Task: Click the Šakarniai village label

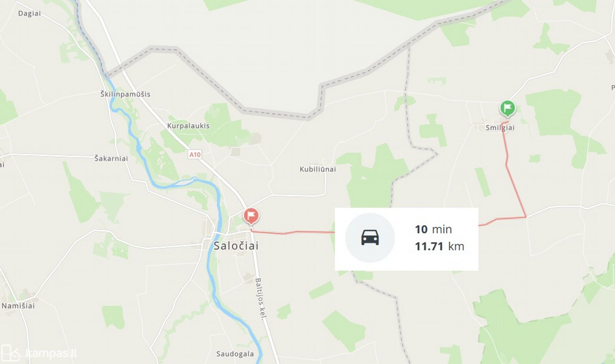Action: 111,159
